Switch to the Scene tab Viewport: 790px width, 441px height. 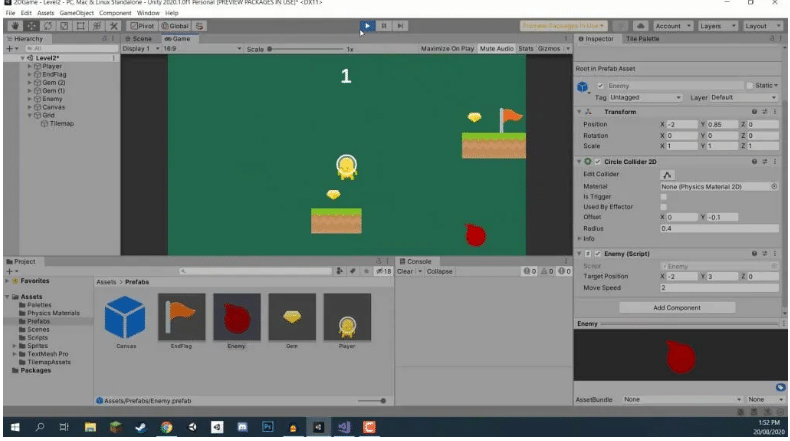pos(137,38)
